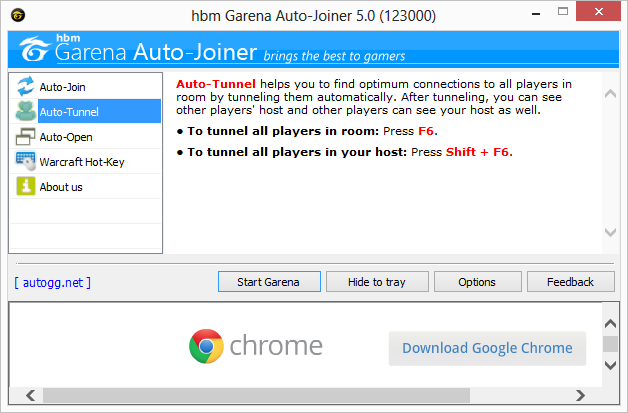Click Download Google Chrome button

pyautogui.click(x=487, y=348)
